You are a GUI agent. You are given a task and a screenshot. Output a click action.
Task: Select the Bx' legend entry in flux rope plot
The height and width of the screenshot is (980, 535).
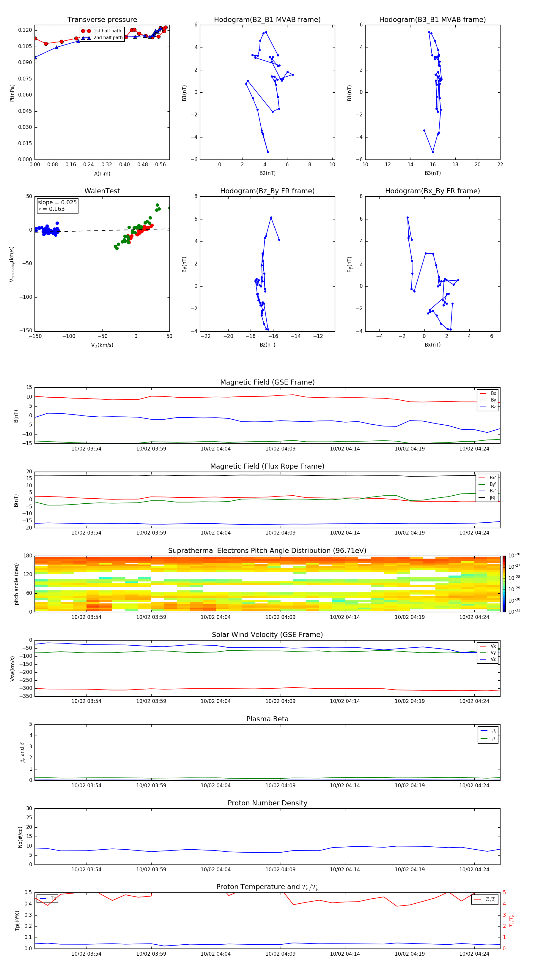[487, 478]
